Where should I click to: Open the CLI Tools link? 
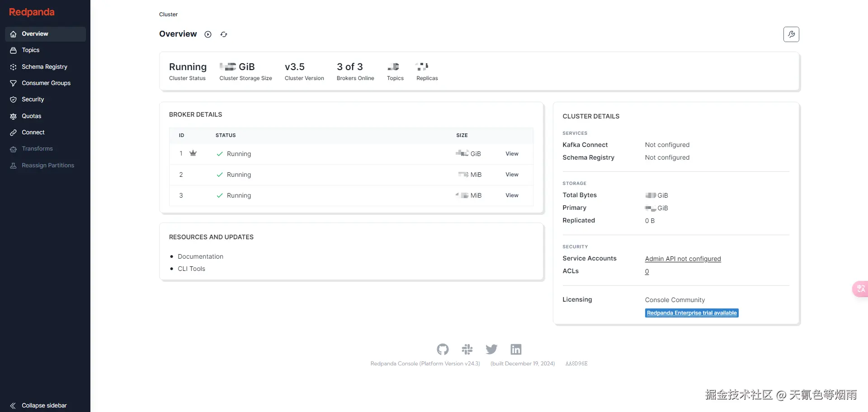(x=191, y=269)
